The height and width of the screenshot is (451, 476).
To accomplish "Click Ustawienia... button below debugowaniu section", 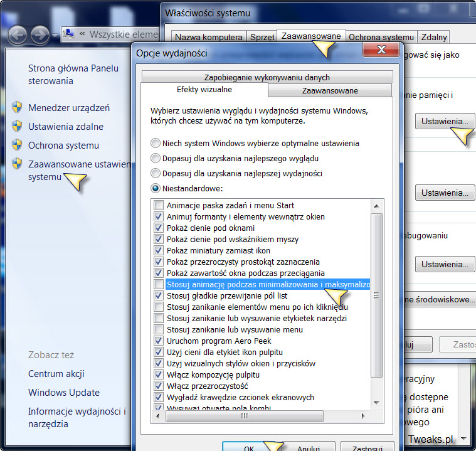I will tap(445, 264).
